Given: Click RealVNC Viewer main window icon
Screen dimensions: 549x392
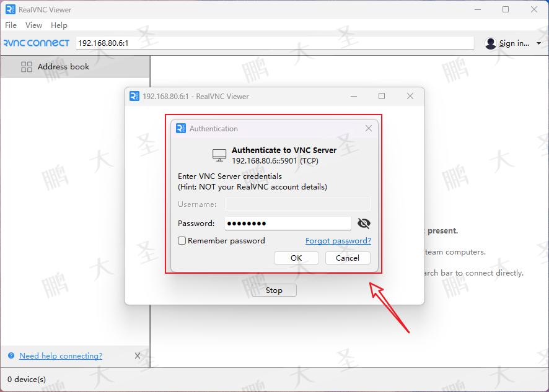Looking at the screenshot, I should [x=11, y=9].
